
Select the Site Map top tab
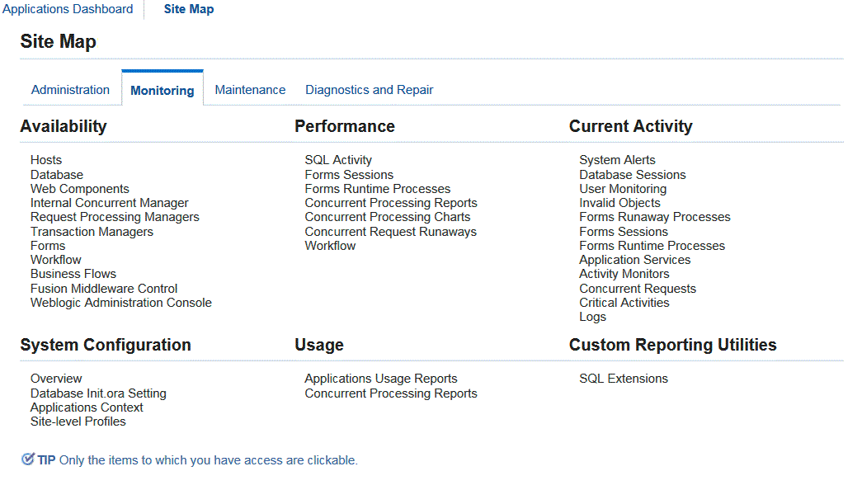point(189,9)
